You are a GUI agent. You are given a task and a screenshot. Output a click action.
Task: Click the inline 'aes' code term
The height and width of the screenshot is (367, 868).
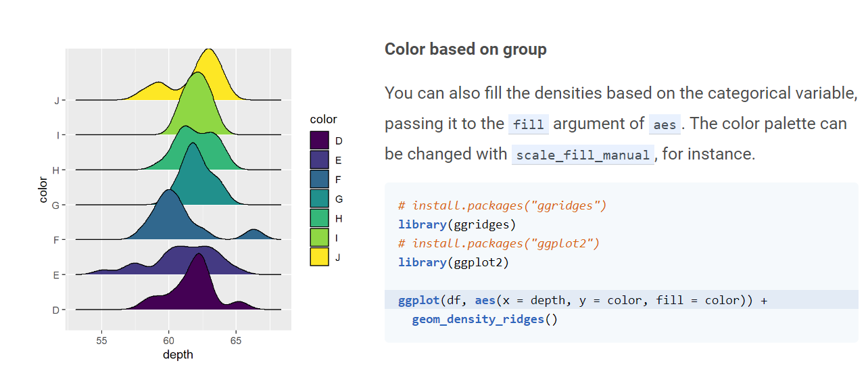(x=665, y=124)
